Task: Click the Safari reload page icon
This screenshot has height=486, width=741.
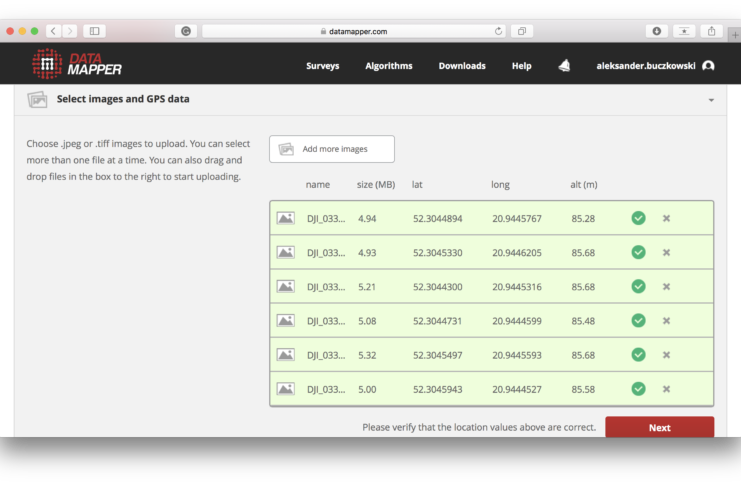Action: [x=499, y=31]
